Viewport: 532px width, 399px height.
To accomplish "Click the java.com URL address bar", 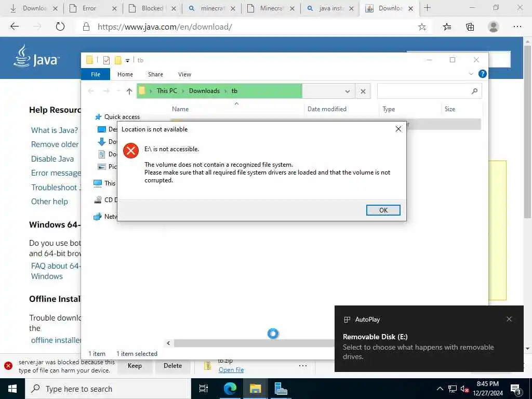I will (165, 27).
